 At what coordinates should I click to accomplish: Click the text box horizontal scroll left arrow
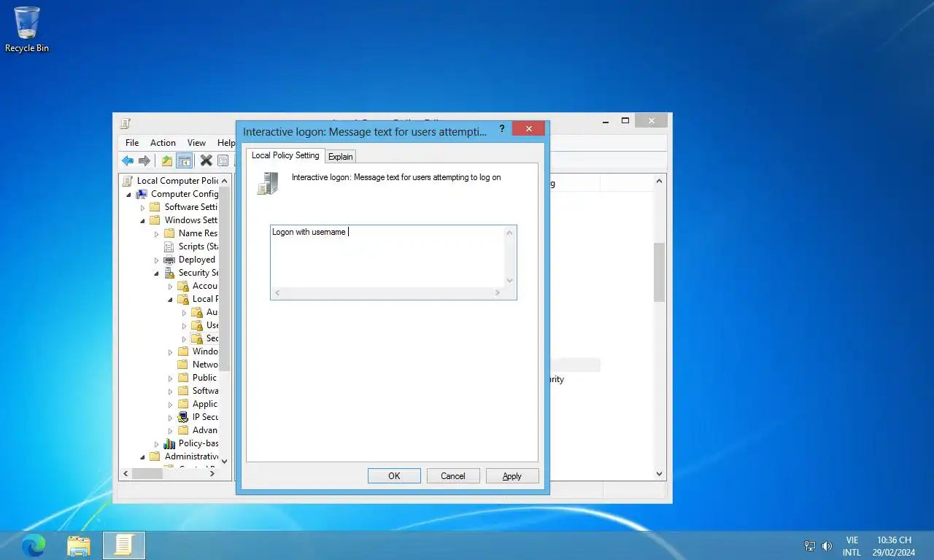click(x=277, y=293)
